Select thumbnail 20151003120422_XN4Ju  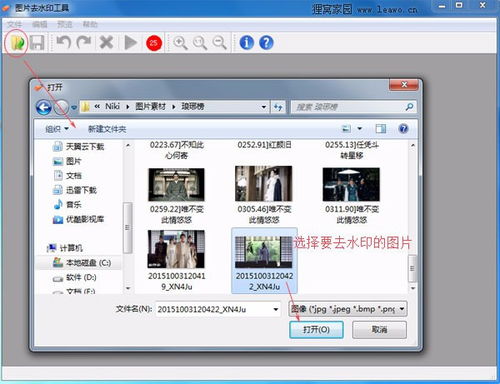click(x=264, y=252)
